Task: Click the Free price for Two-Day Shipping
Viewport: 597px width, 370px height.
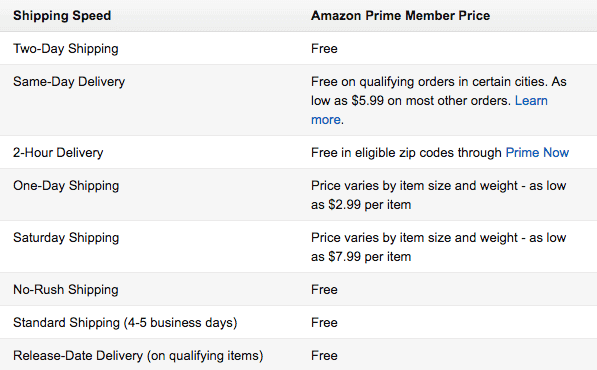Action: click(x=324, y=49)
